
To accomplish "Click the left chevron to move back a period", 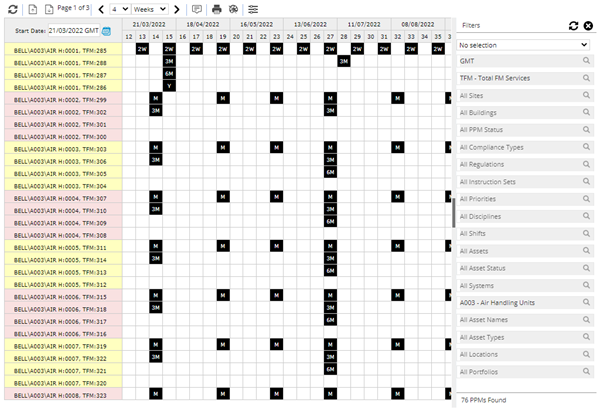I will pyautogui.click(x=100, y=9).
